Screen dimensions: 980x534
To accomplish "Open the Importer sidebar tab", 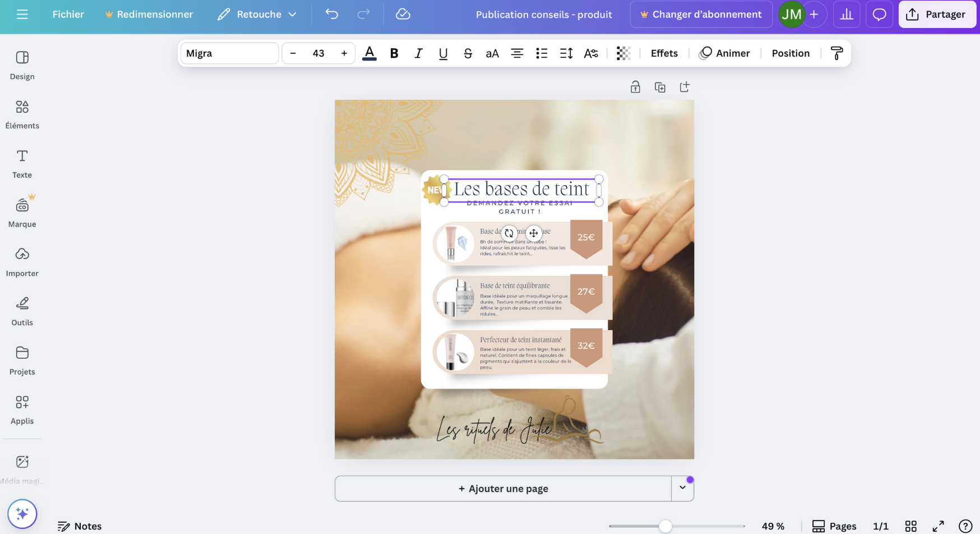I will point(22,263).
